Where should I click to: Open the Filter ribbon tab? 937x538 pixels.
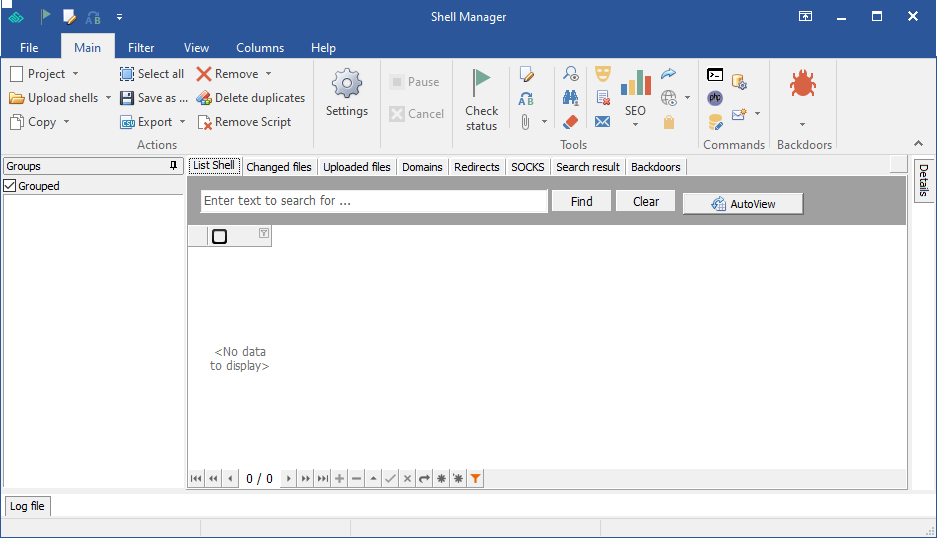point(141,47)
